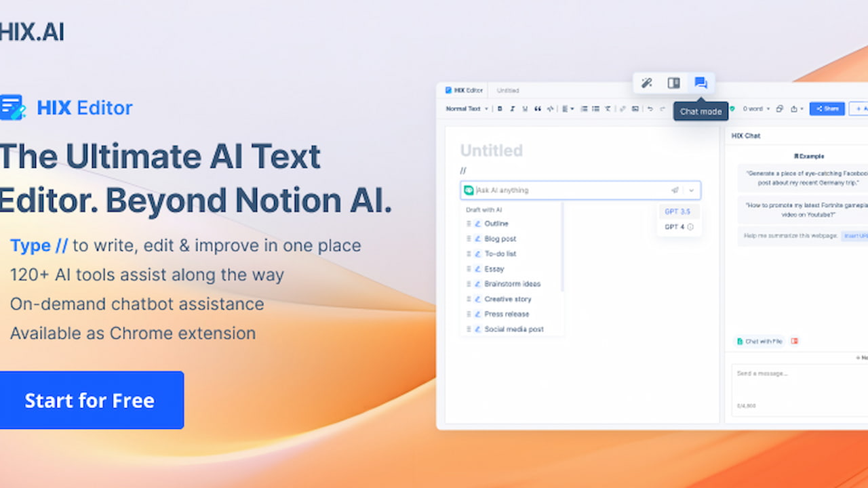Viewport: 868px width, 488px height.
Task: Click the undo arrow in the toolbar
Action: click(x=650, y=108)
